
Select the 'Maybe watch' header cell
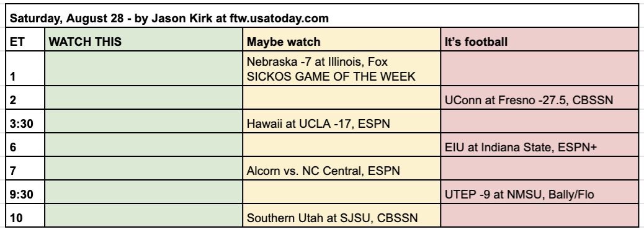342,40
